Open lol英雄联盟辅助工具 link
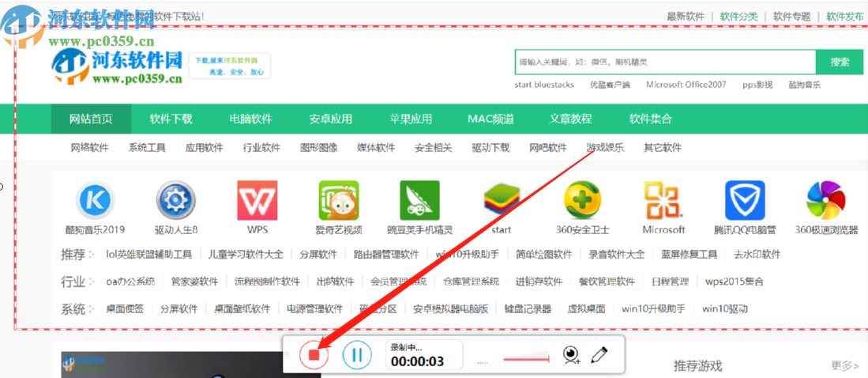 (x=149, y=255)
